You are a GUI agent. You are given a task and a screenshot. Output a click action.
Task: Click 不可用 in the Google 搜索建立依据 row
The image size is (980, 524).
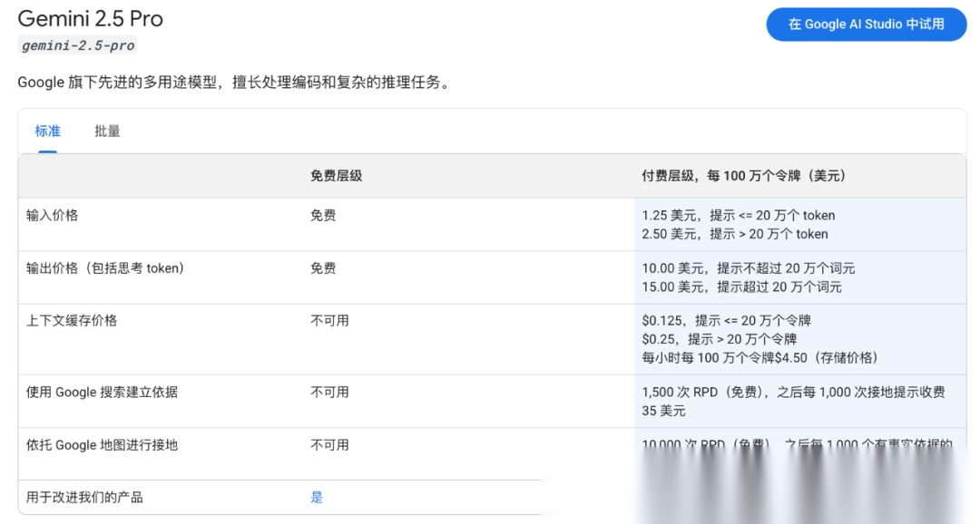point(329,393)
